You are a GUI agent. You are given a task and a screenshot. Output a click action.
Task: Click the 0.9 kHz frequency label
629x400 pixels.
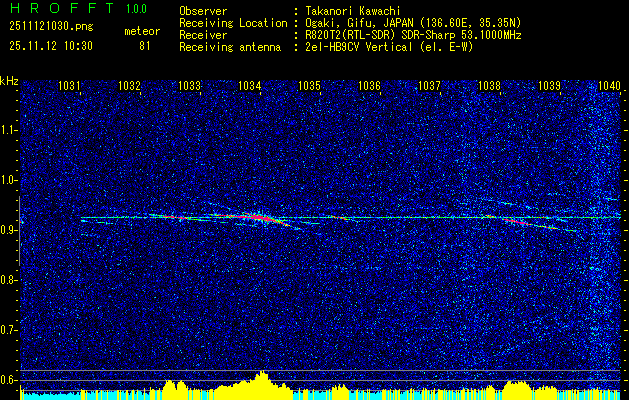9,230
